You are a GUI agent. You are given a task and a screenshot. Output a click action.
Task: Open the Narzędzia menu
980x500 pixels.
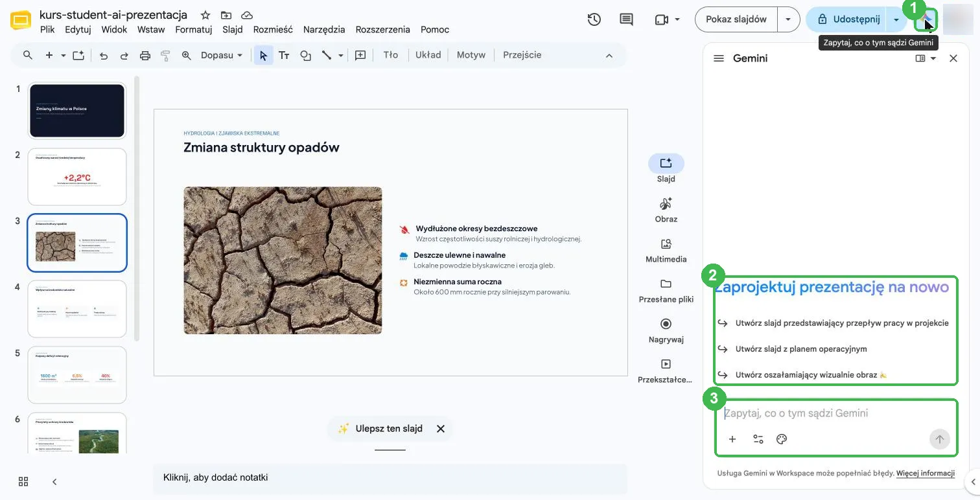pos(324,29)
